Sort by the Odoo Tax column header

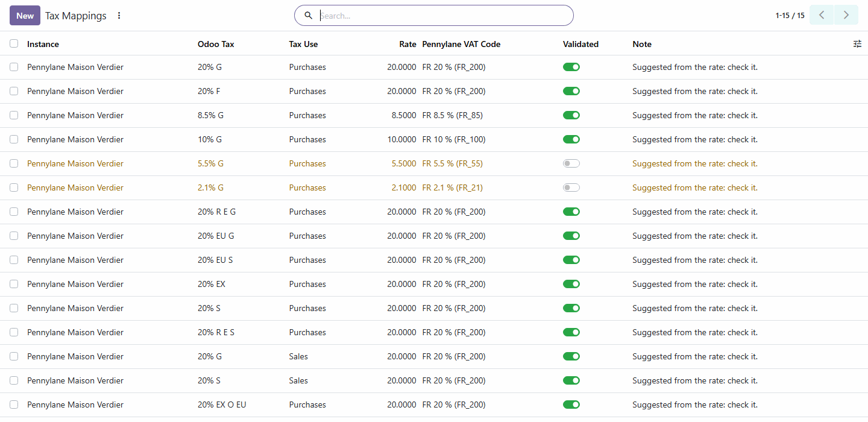(x=216, y=44)
